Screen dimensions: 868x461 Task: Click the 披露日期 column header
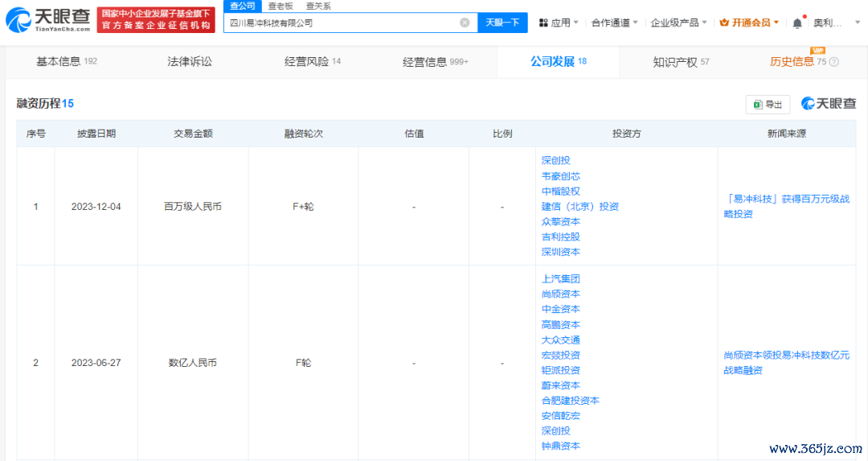click(x=96, y=134)
